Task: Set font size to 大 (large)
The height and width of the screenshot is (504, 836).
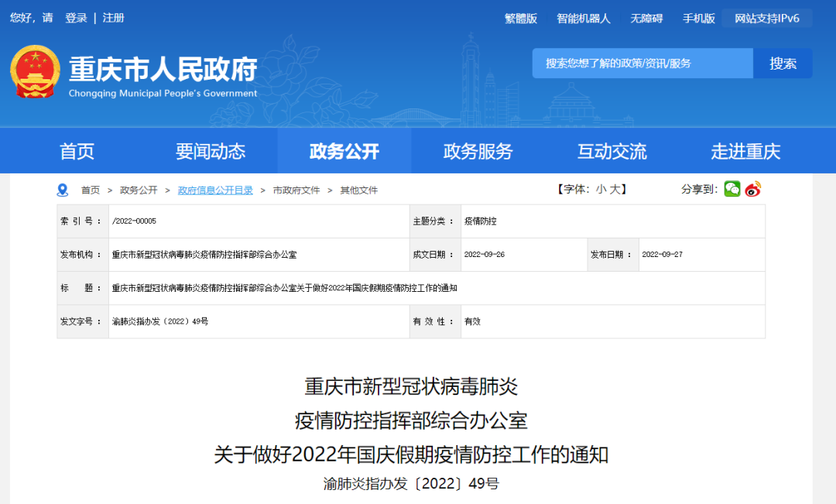Action: click(615, 190)
